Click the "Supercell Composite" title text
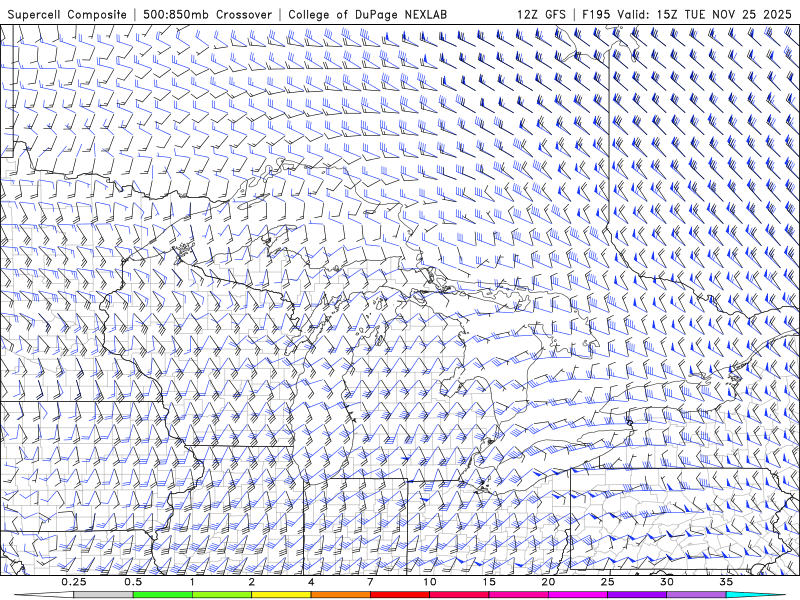The image size is (800, 600). (x=67, y=15)
